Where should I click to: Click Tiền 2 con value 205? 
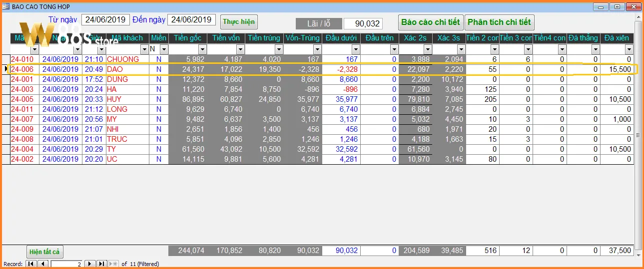coord(490,99)
